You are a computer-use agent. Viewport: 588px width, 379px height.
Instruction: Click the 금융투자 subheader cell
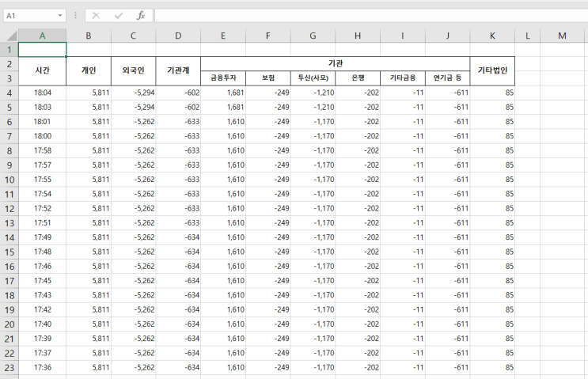click(223, 78)
